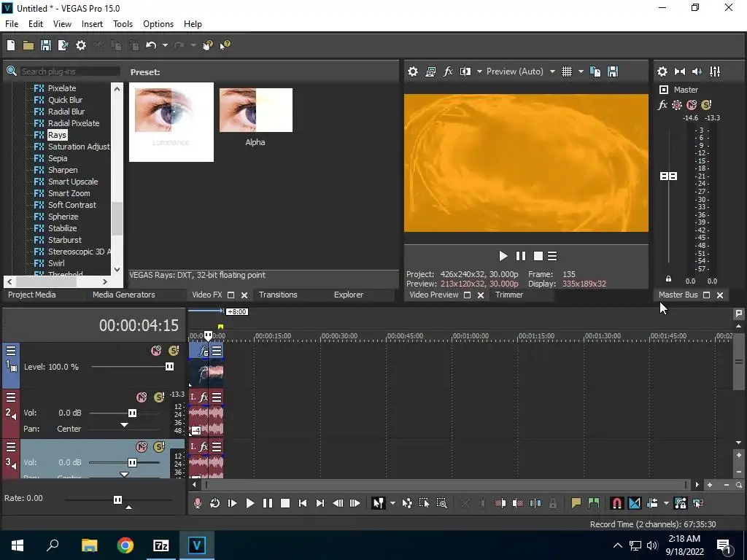747x560 pixels.
Task: Save the project using floppy icon
Action: [46, 45]
